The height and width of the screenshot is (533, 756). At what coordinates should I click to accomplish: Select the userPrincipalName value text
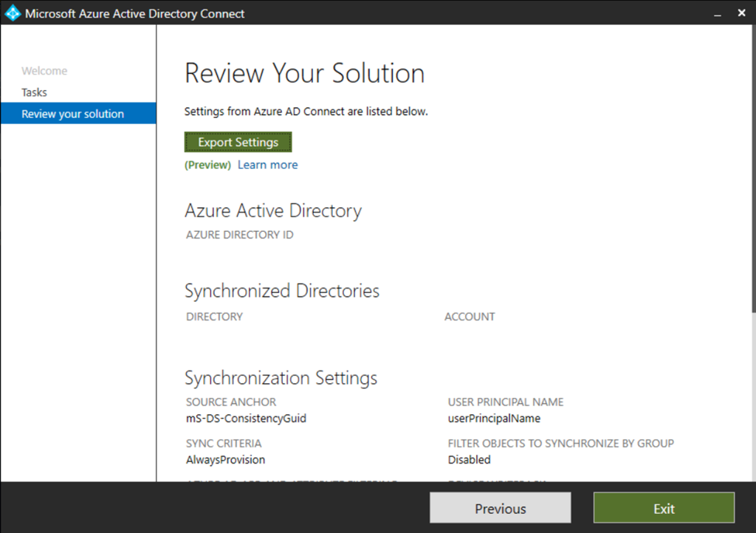tap(494, 419)
